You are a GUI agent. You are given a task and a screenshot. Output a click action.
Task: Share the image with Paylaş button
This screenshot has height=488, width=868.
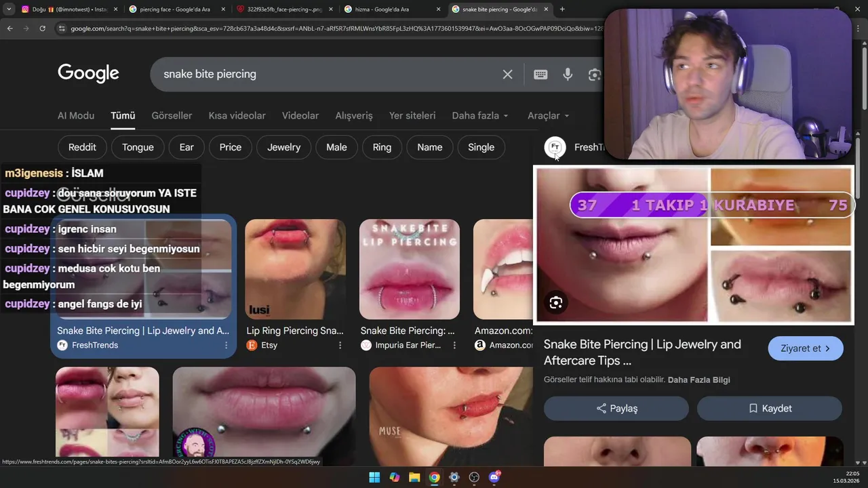pyautogui.click(x=616, y=409)
